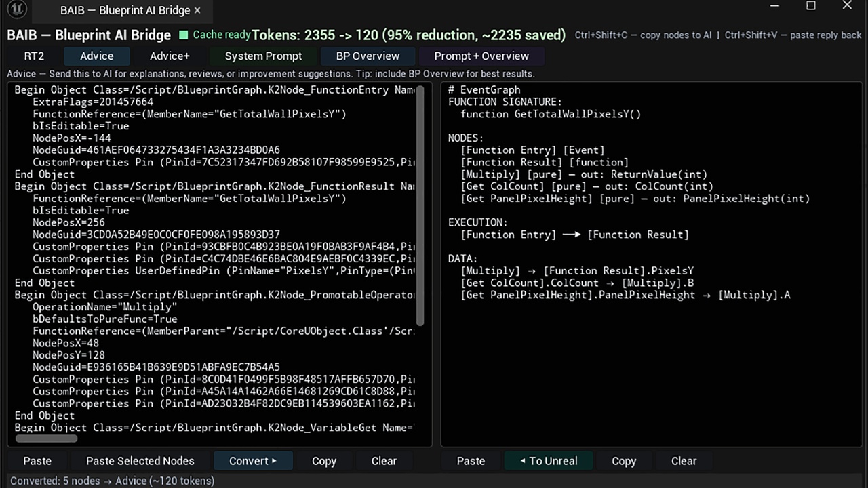
Task: Click the NodeGuid=461AEF064733... line
Action: pos(156,150)
